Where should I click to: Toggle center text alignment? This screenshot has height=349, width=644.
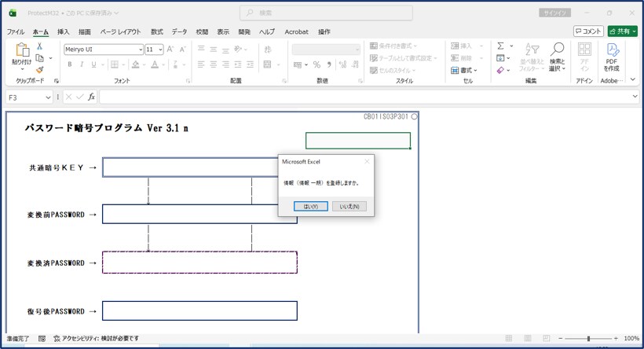pyautogui.click(x=214, y=64)
